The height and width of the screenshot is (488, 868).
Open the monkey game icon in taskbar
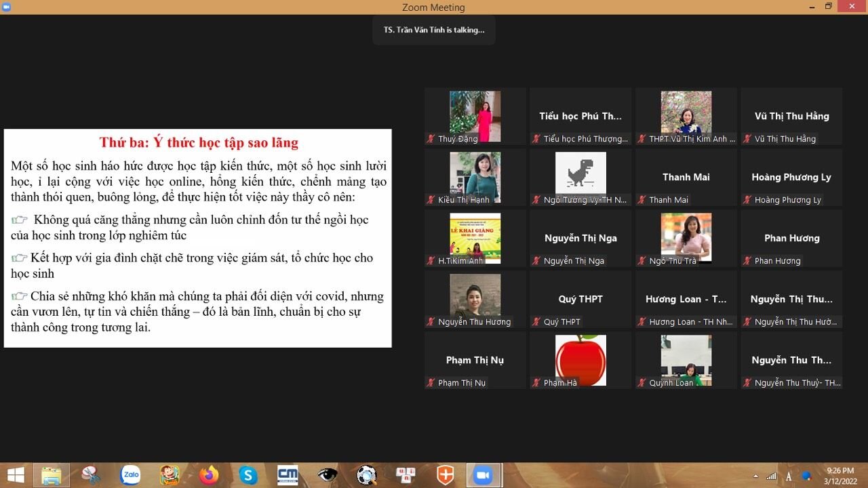[x=170, y=475]
